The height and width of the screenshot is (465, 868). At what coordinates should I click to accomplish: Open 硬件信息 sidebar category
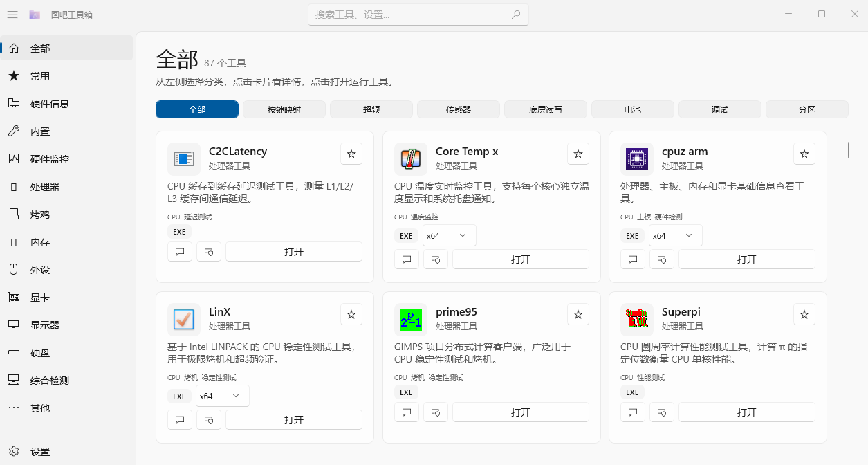(x=66, y=104)
